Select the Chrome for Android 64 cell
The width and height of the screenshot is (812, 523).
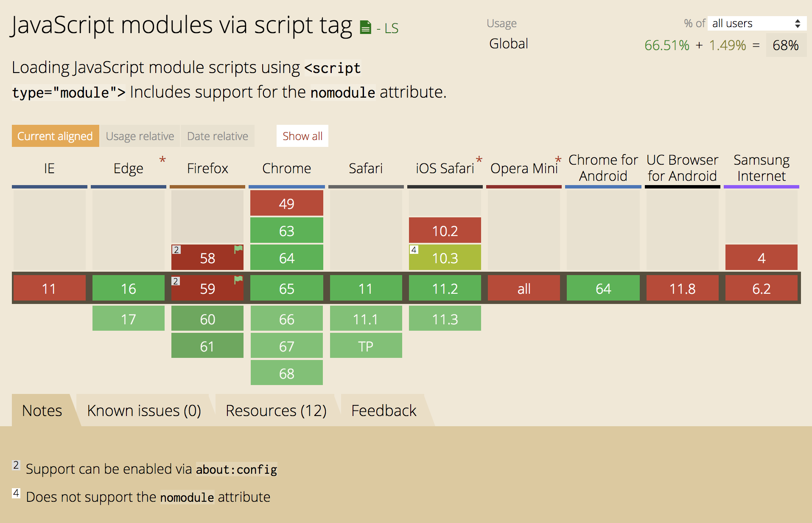tap(603, 288)
